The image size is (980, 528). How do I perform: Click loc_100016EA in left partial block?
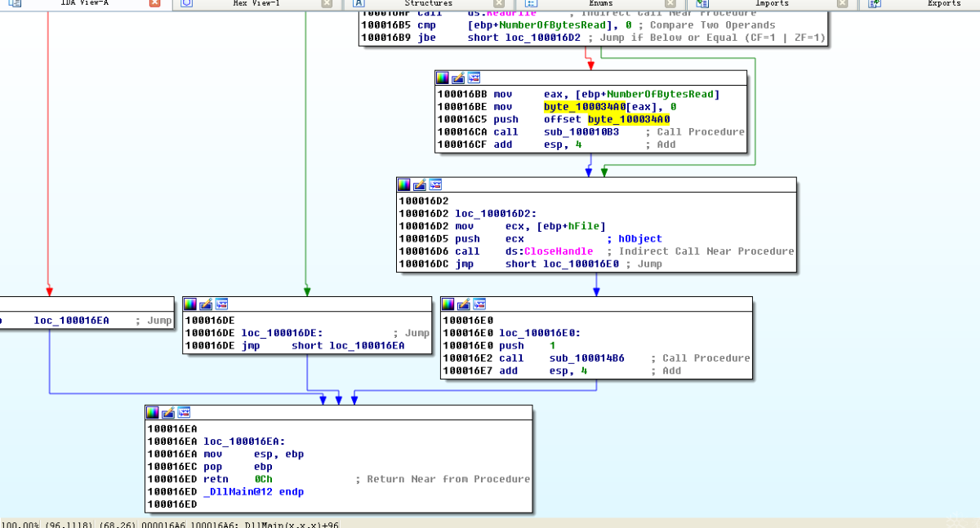click(x=71, y=321)
